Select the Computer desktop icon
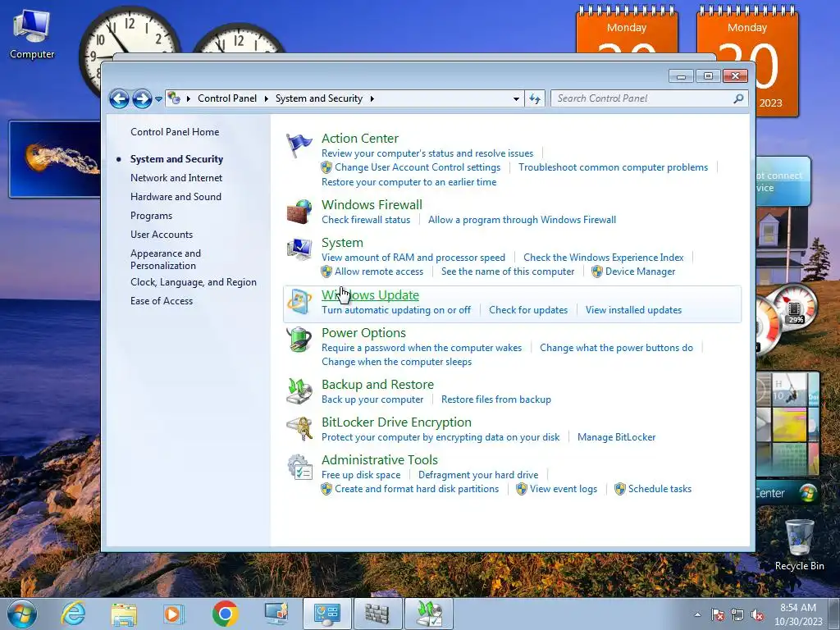The height and width of the screenshot is (630, 840). pos(32,34)
